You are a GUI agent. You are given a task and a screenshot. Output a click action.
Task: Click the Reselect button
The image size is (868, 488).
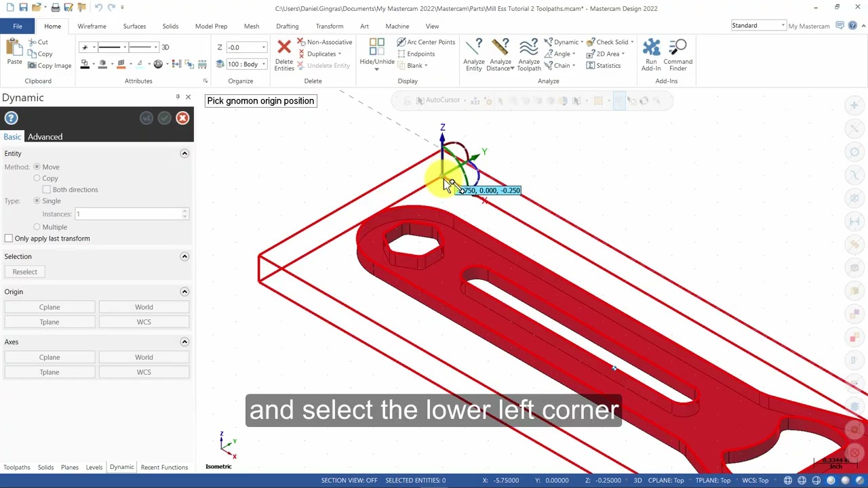pos(24,272)
